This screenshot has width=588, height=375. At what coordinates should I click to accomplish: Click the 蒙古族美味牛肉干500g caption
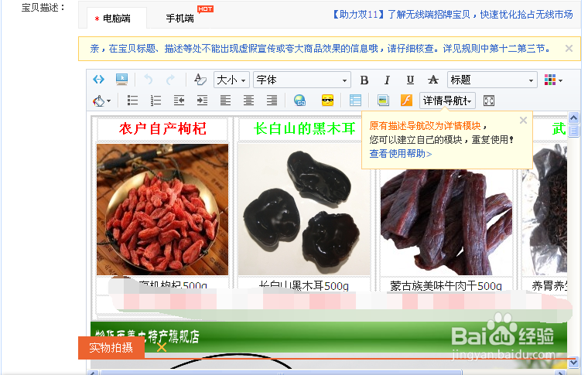coord(446,286)
